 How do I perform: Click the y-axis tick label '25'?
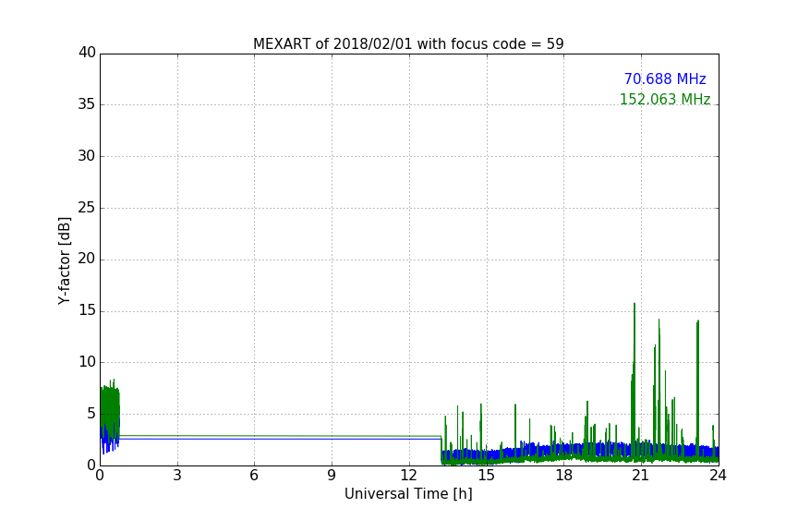pos(87,208)
